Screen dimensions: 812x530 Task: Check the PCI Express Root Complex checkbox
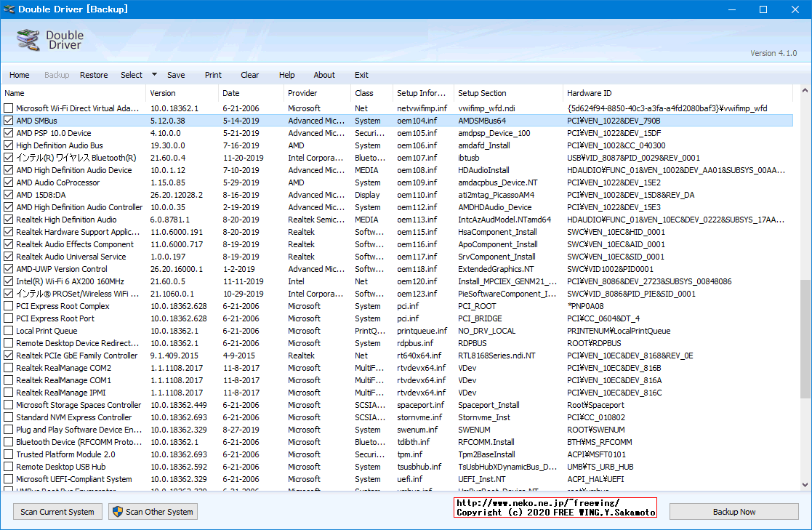(9, 306)
